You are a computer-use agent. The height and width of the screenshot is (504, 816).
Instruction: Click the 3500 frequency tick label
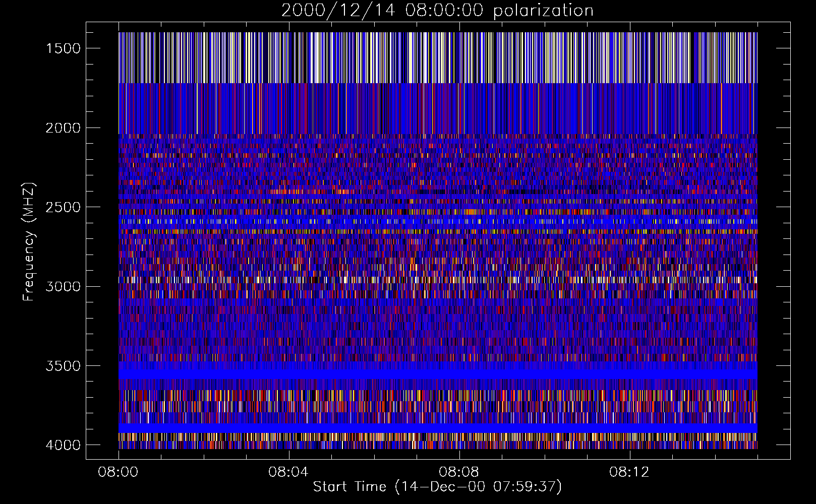click(63, 366)
